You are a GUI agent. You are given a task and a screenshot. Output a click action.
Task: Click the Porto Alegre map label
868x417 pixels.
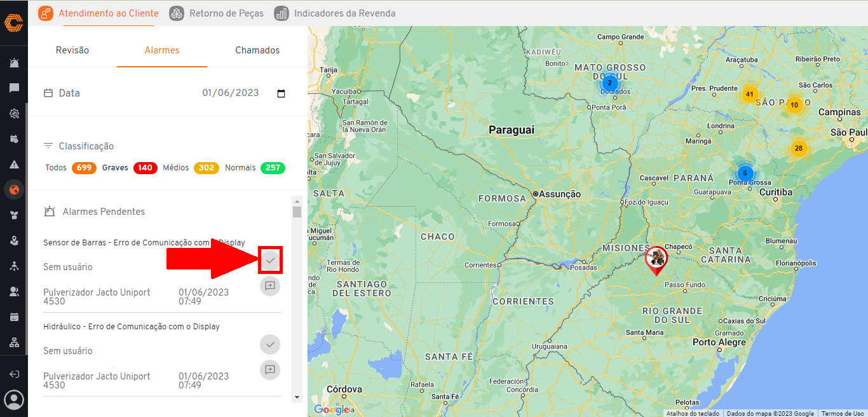[x=719, y=342]
